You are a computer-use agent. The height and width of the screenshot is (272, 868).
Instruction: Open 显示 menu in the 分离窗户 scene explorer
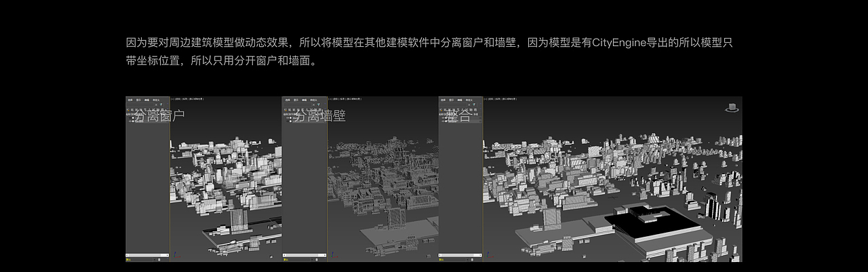coord(138,100)
